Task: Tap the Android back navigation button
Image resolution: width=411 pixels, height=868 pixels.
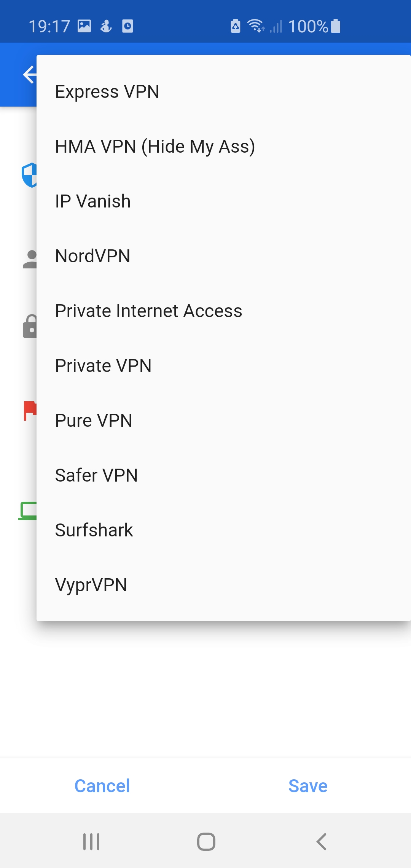Action: [321, 841]
